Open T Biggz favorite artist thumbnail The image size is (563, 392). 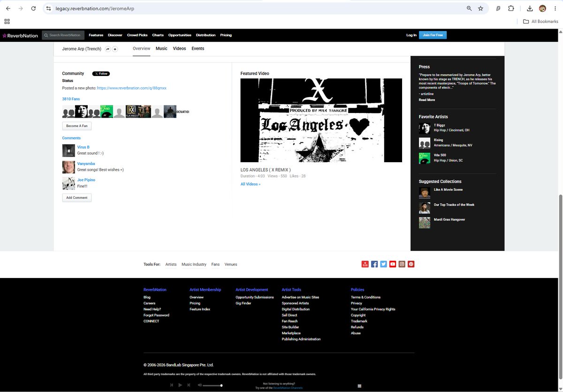(425, 128)
